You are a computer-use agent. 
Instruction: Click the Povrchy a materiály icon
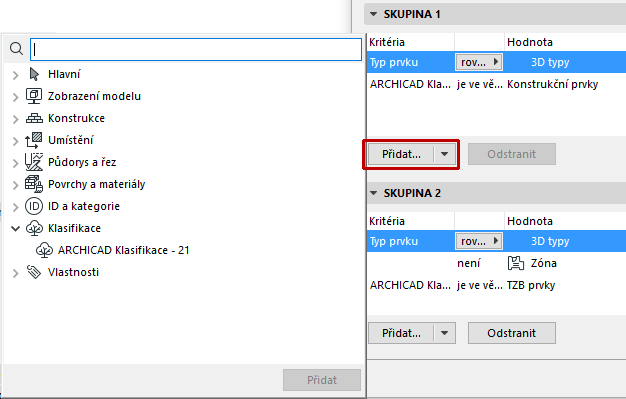[34, 184]
